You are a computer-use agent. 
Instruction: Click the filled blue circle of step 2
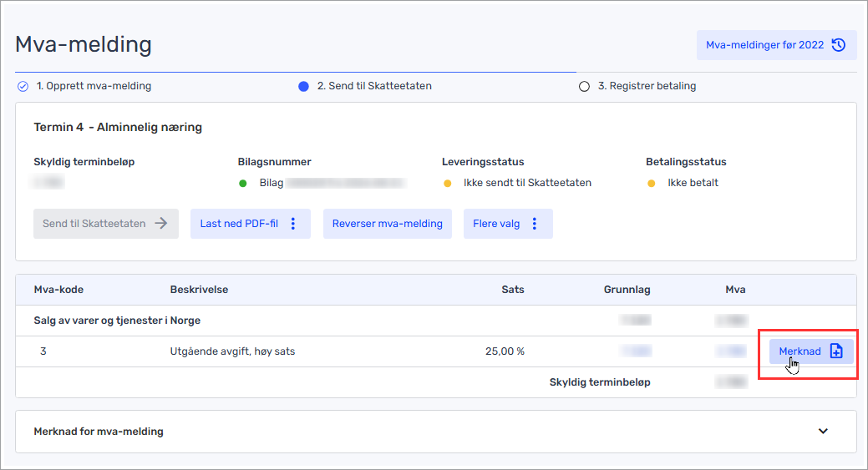tap(303, 86)
